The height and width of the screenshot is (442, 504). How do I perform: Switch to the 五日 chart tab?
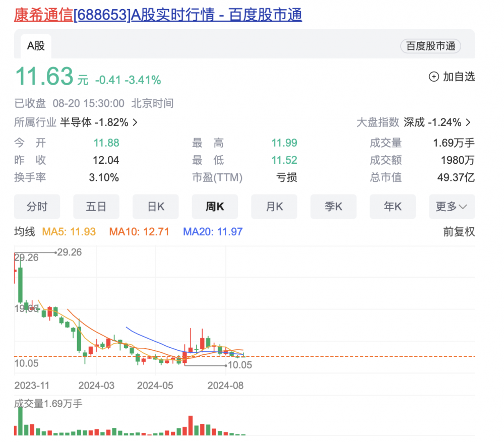click(96, 206)
